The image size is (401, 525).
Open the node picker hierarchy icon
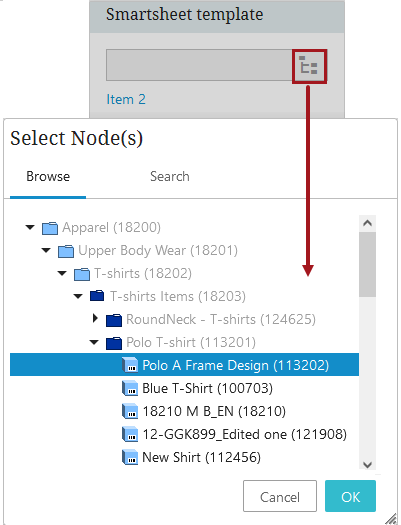pyautogui.click(x=309, y=66)
